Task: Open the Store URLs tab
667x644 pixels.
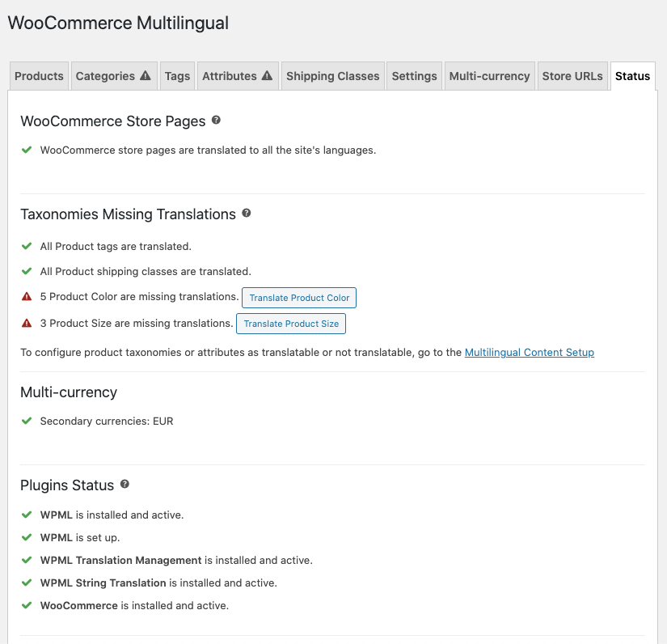Action: 572,76
